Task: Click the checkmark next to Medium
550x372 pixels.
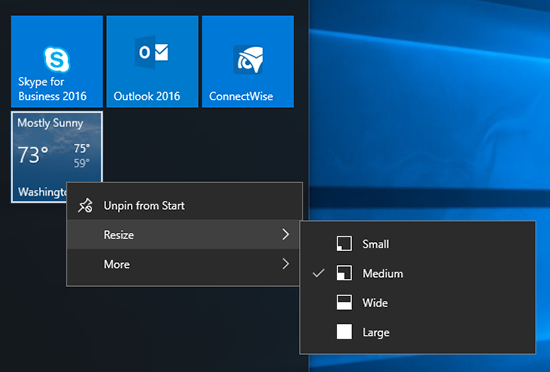Action: pyautogui.click(x=318, y=273)
